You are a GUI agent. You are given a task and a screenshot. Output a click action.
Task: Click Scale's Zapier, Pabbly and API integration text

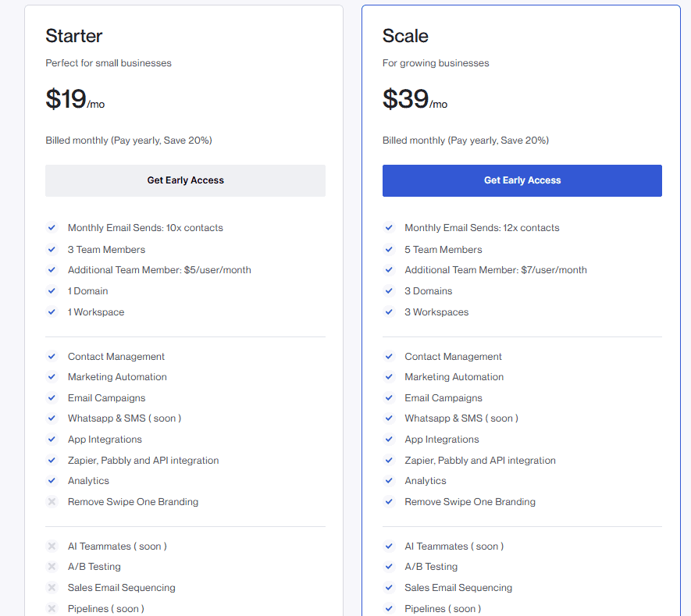[x=479, y=461]
